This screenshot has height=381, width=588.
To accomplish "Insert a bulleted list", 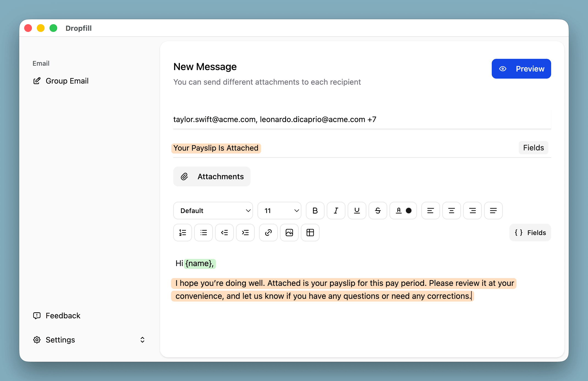I will (203, 233).
